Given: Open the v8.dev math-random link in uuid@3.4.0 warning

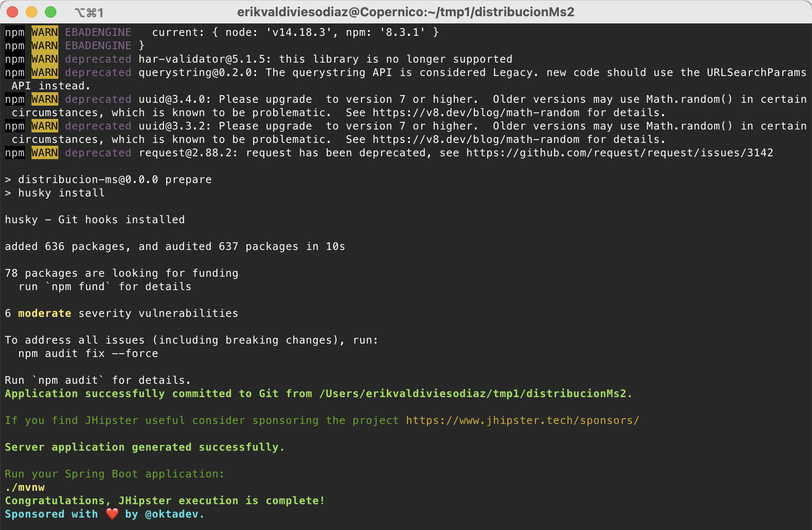Looking at the screenshot, I should 476,113.
